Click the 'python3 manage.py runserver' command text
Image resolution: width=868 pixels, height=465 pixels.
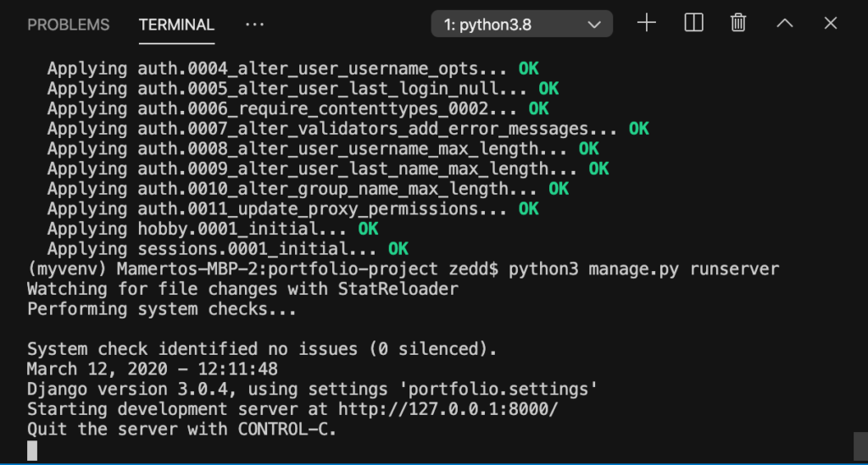click(x=644, y=269)
